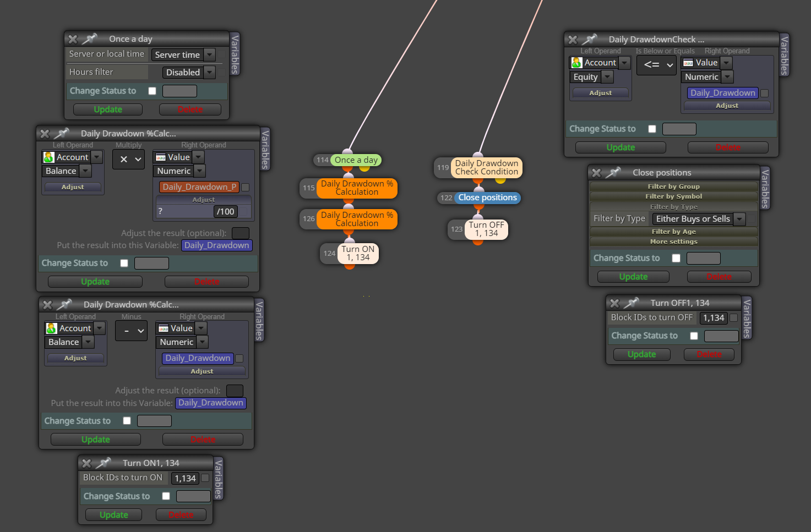Select node 122 Close positions

pos(488,198)
